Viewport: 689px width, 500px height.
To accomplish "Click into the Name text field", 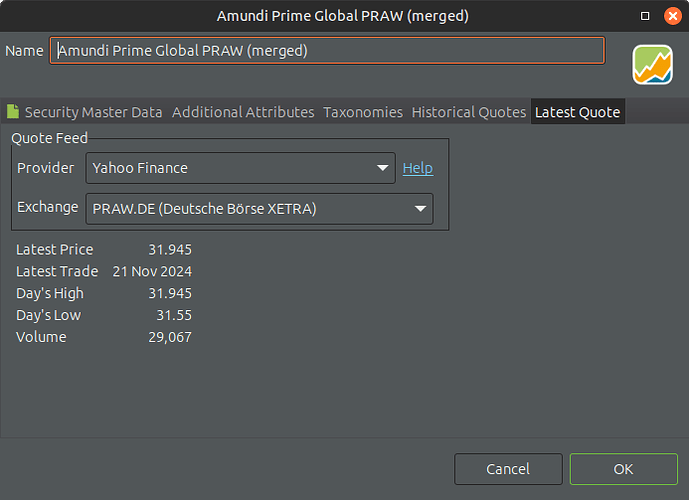I will click(x=327, y=51).
